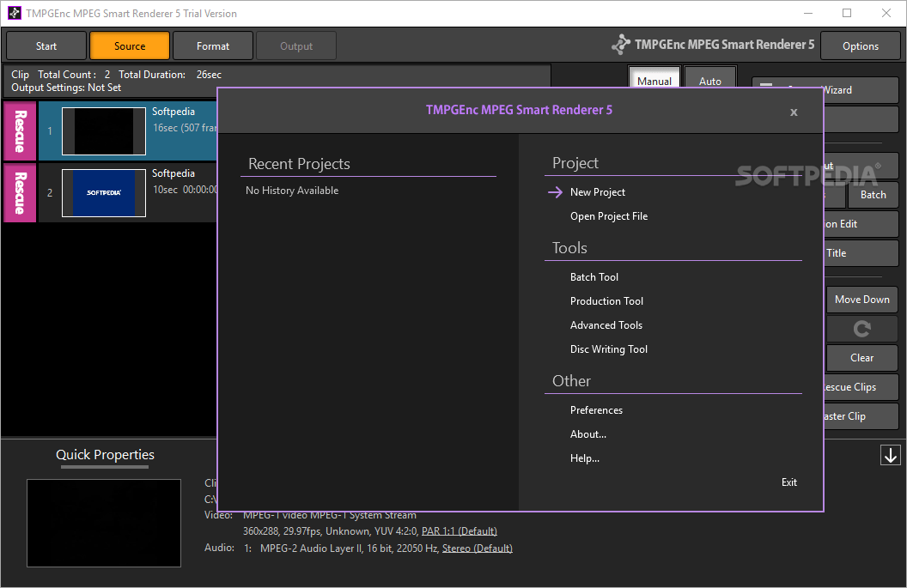Open the Options button
907x588 pixels.
coord(860,45)
